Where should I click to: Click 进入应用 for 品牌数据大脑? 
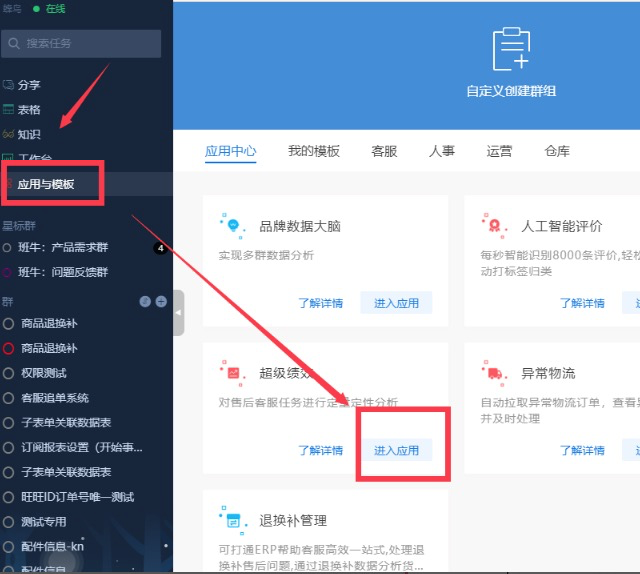[396, 303]
